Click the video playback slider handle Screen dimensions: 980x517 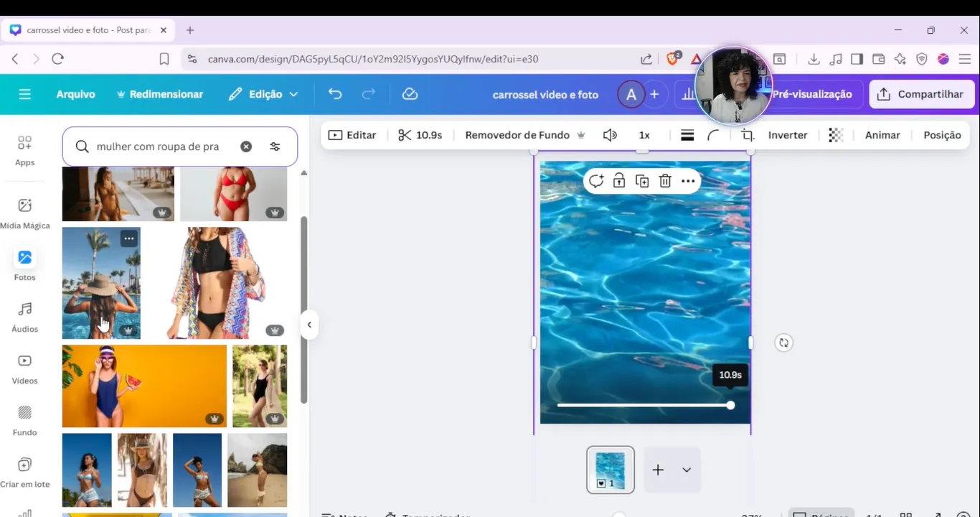[730, 405]
